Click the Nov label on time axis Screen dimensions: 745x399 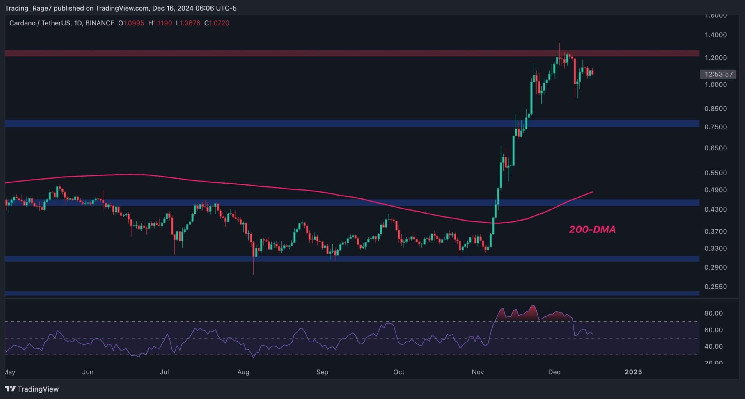click(x=477, y=372)
